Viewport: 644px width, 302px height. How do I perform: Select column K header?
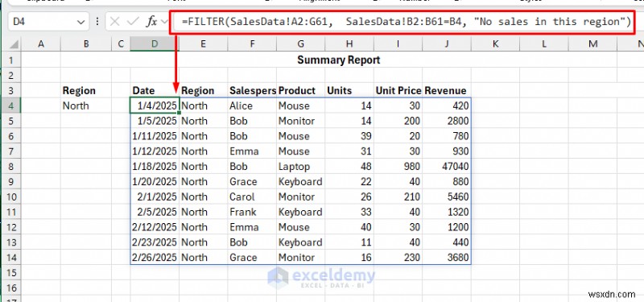(495, 44)
